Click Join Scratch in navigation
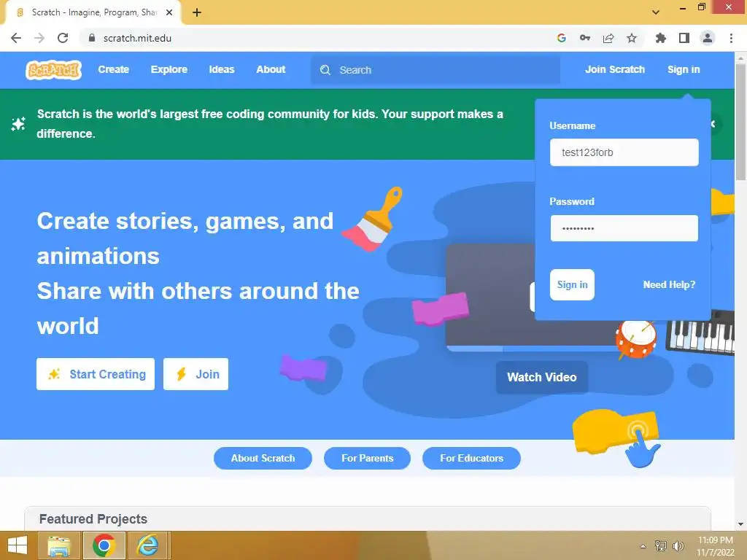 pyautogui.click(x=614, y=69)
